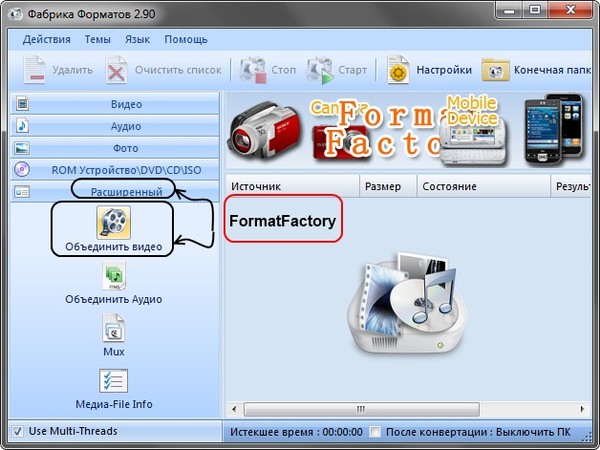Minimize the Фабрика Форматов window

pos(509,11)
